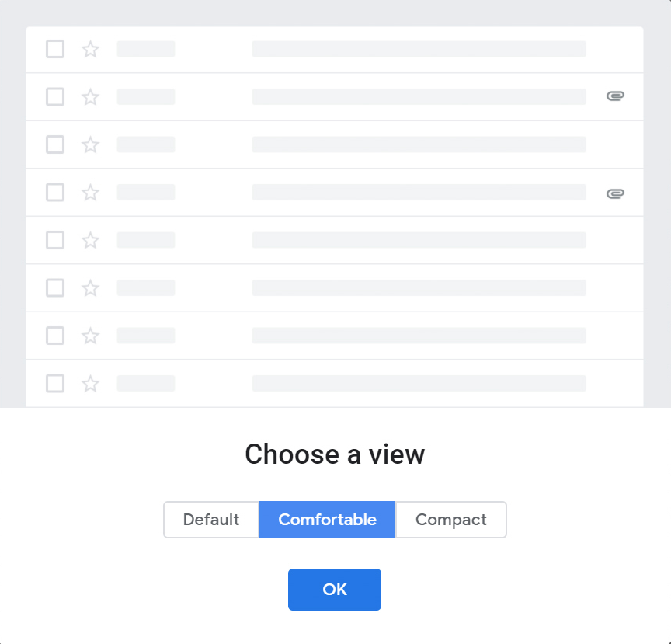Choose the Comfortable view option
The height and width of the screenshot is (644, 671).
click(x=327, y=520)
